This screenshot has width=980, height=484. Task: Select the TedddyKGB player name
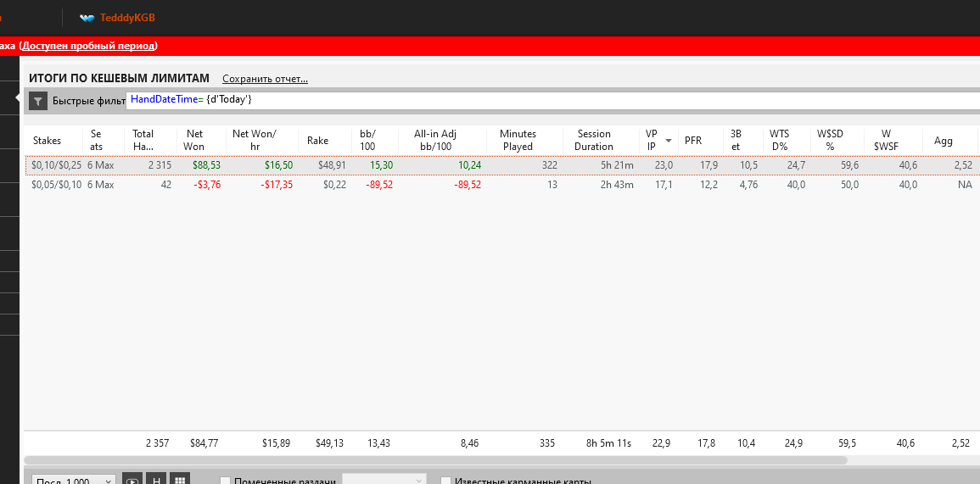tap(127, 18)
